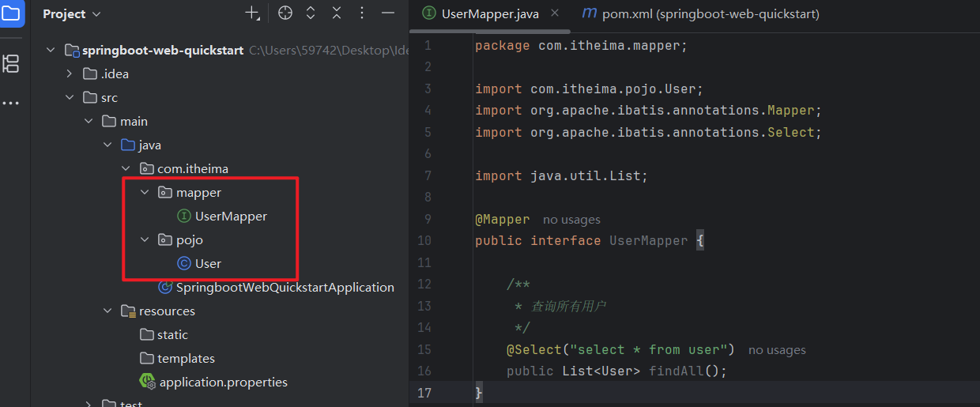The width and height of the screenshot is (980, 407).
Task: Select the pojo package row
Action: tap(220, 240)
